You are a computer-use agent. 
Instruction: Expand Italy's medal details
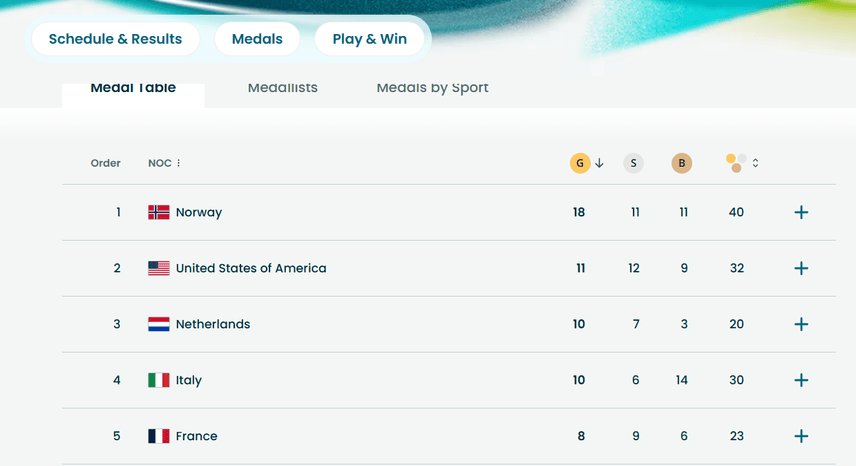[800, 380]
